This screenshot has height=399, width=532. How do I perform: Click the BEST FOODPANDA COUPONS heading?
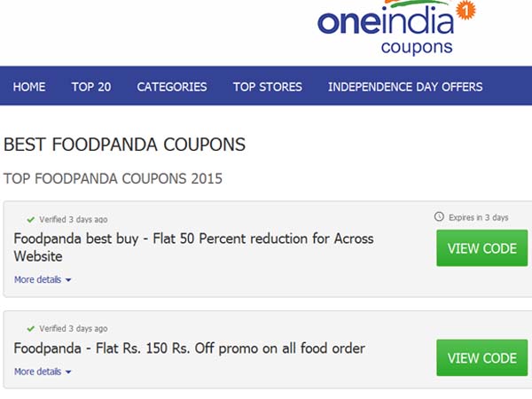click(125, 145)
